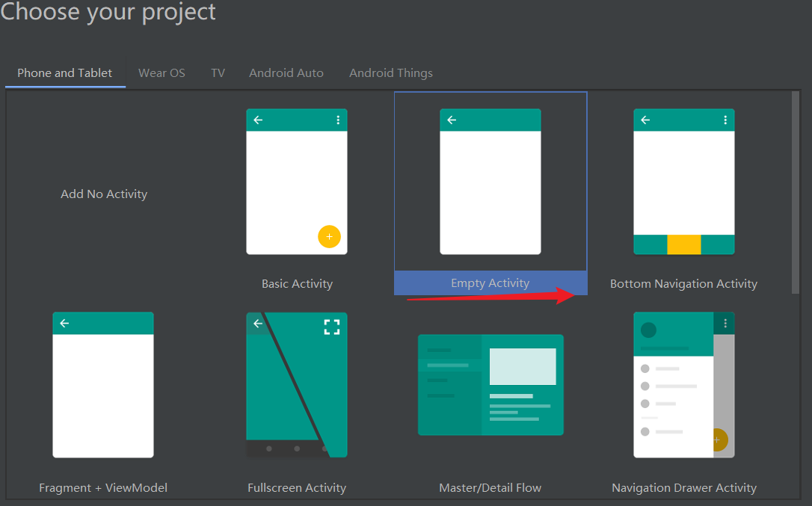Click the yellow plus FAB in Basic Activity preview
Viewport: 812px width, 506px height.
(x=329, y=237)
